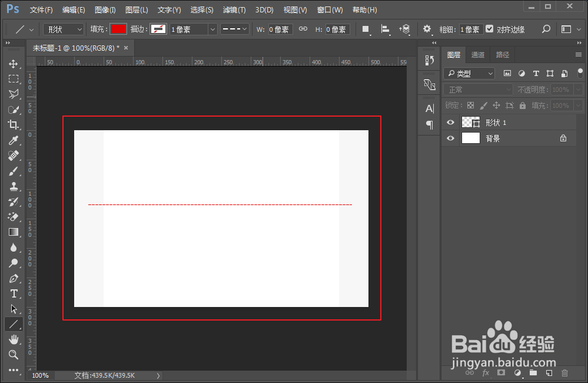Image resolution: width=588 pixels, height=383 pixels.
Task: Open path alignment options
Action: coord(385,29)
